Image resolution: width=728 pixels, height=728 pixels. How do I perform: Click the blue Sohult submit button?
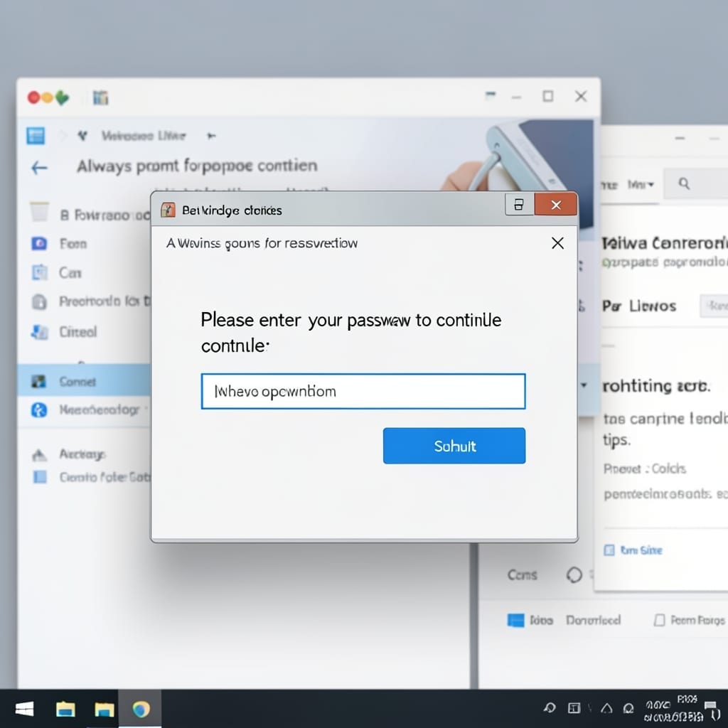click(454, 446)
